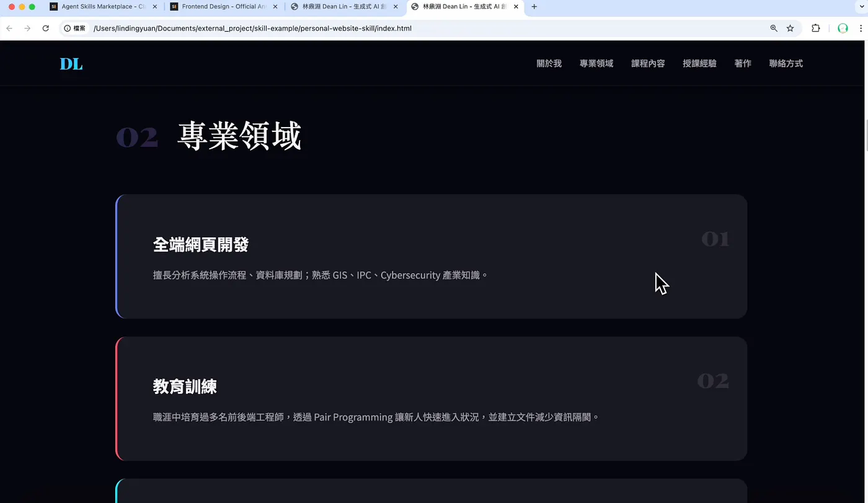Viewport: 868px width, 503px height.
Task: Click the description mentioning GIS、IPC、Cybersecurity
Action: pos(321,275)
